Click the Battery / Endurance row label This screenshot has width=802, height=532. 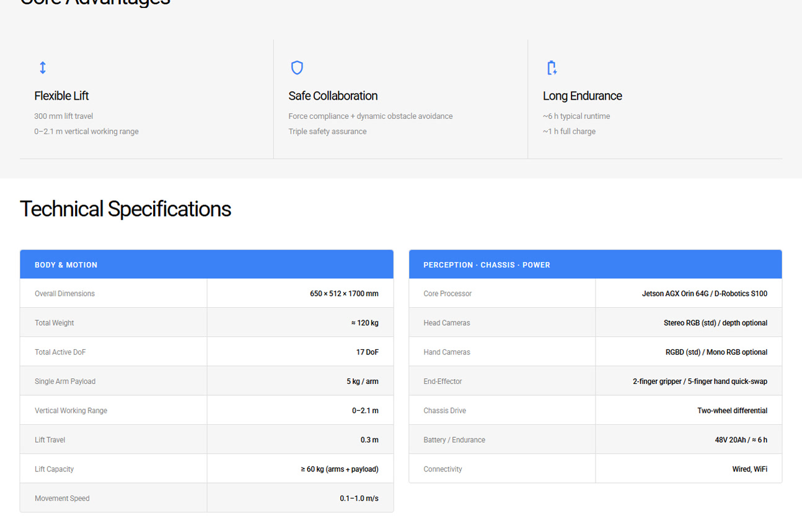[454, 440]
